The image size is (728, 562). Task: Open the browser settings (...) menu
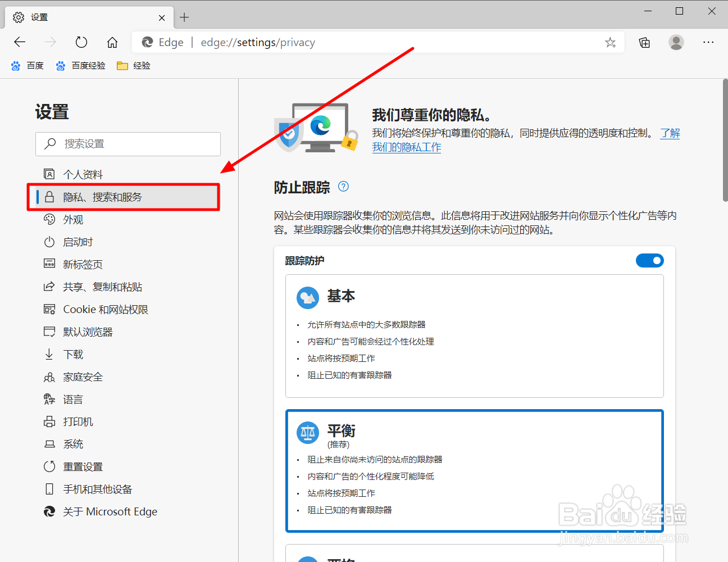[x=708, y=42]
